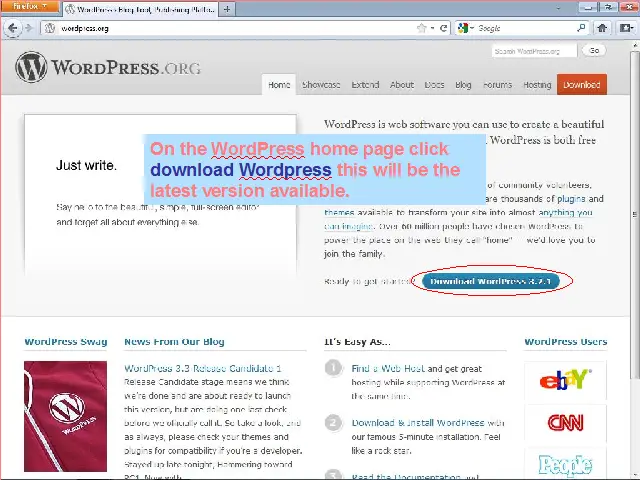This screenshot has width=640, height=480.
Task: Open the About navigation item
Action: coord(402,84)
